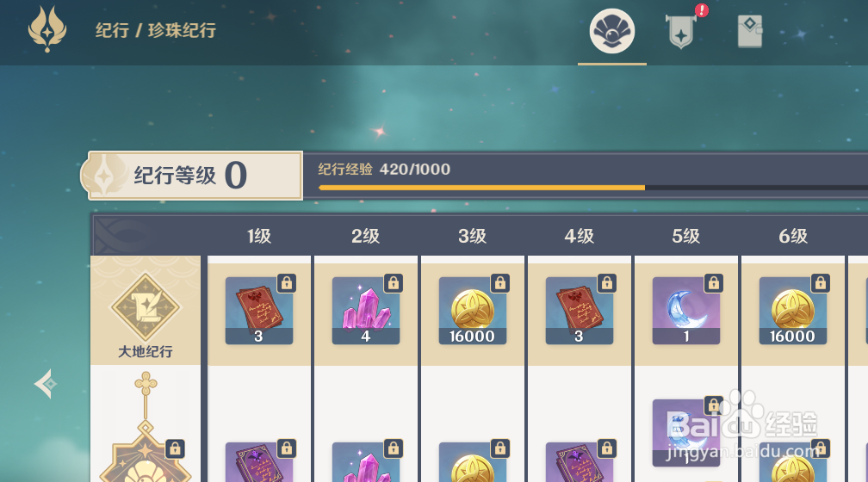This screenshot has height=482, width=868.
Task: Click the 纪行等级 0 level badge
Action: pos(192,176)
